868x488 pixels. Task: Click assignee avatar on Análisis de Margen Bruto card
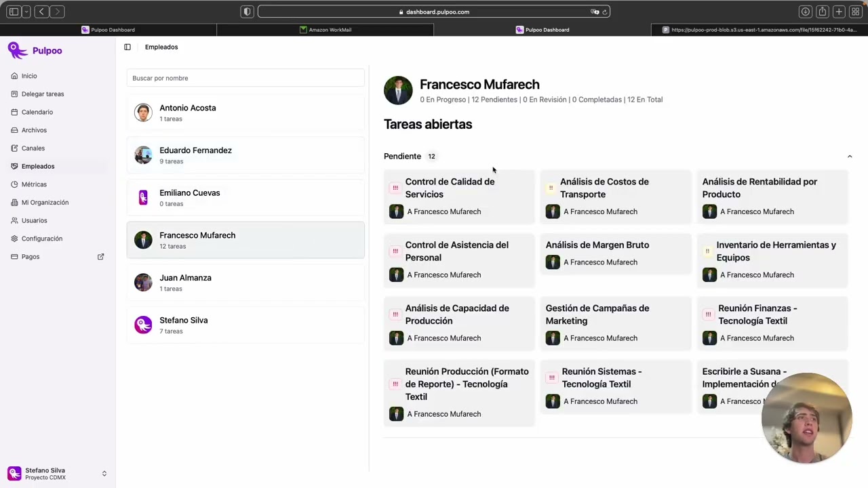click(x=553, y=262)
